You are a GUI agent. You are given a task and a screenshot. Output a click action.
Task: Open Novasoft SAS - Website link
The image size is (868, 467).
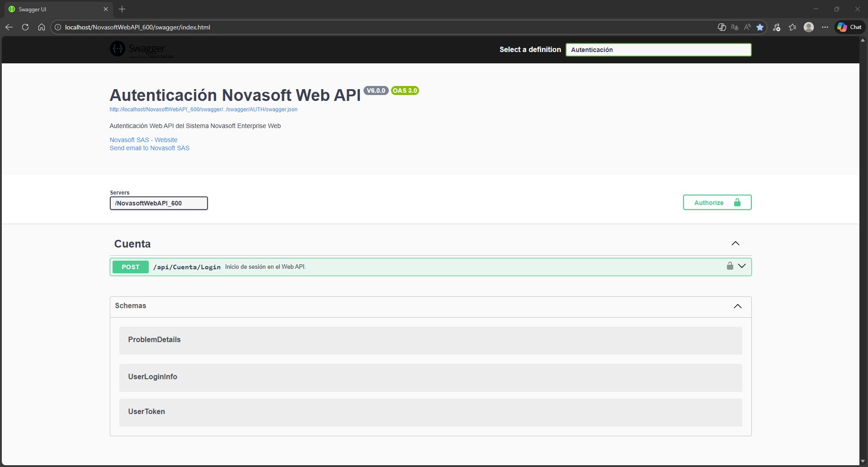tap(143, 140)
